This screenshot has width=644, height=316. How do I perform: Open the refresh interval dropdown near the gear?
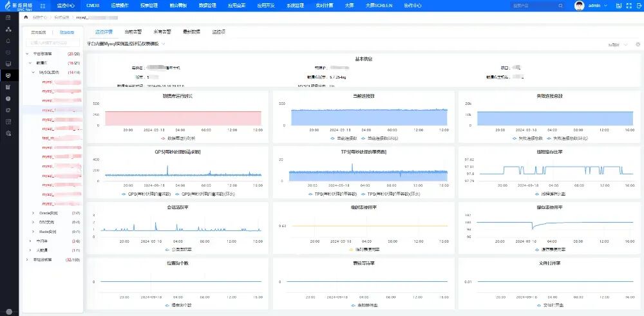pyautogui.click(x=618, y=45)
